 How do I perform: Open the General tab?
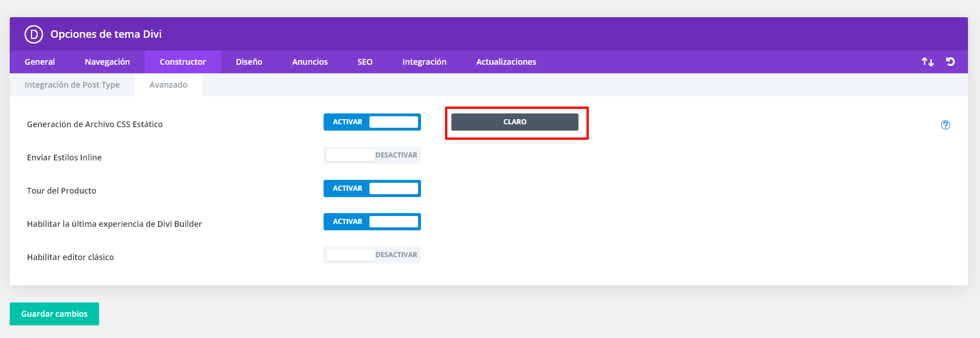tap(40, 62)
